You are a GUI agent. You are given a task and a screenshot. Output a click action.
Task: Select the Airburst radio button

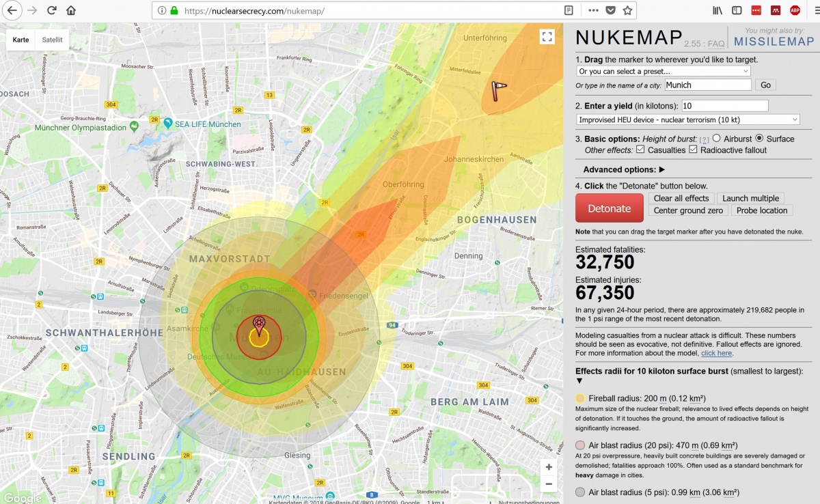pos(717,139)
